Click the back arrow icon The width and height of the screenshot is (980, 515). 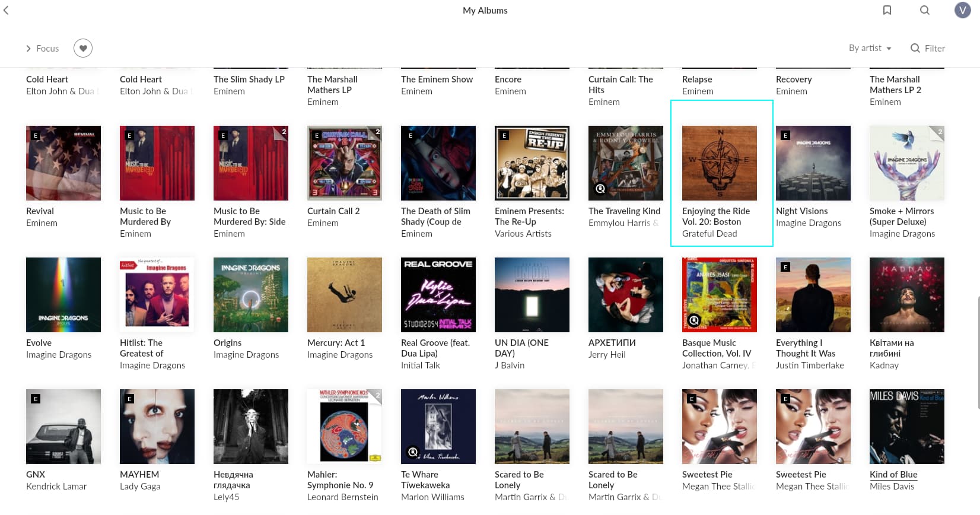[x=6, y=10]
